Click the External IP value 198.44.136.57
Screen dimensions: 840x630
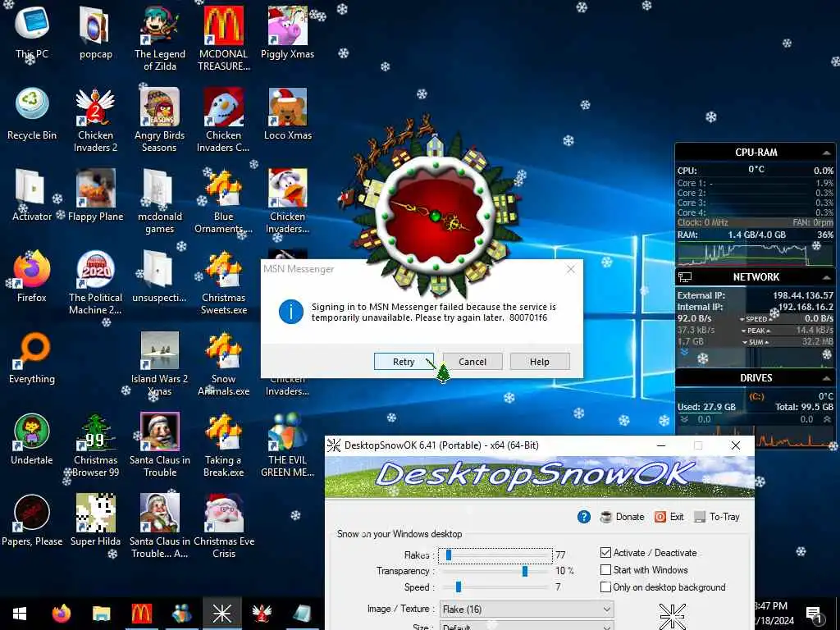click(x=802, y=295)
